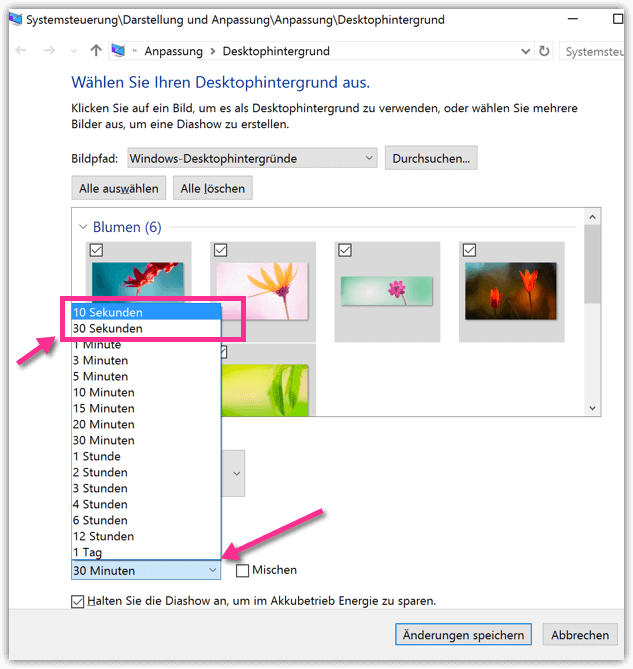This screenshot has height=669, width=633.
Task: Choose 15 Minuten interval
Action: (146, 408)
